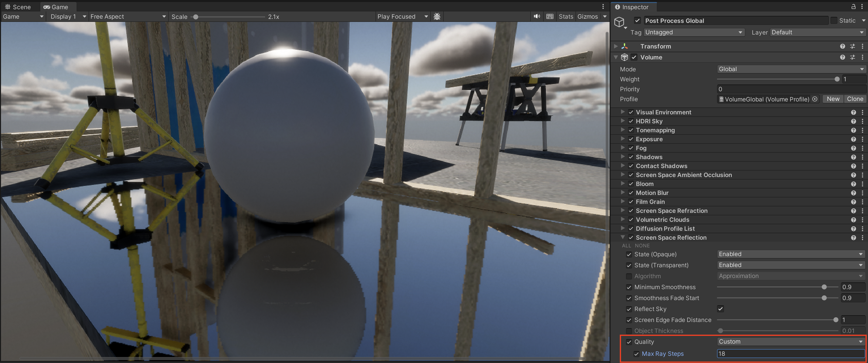Enable the Static checkbox
868x363 pixels.
pyautogui.click(x=834, y=21)
